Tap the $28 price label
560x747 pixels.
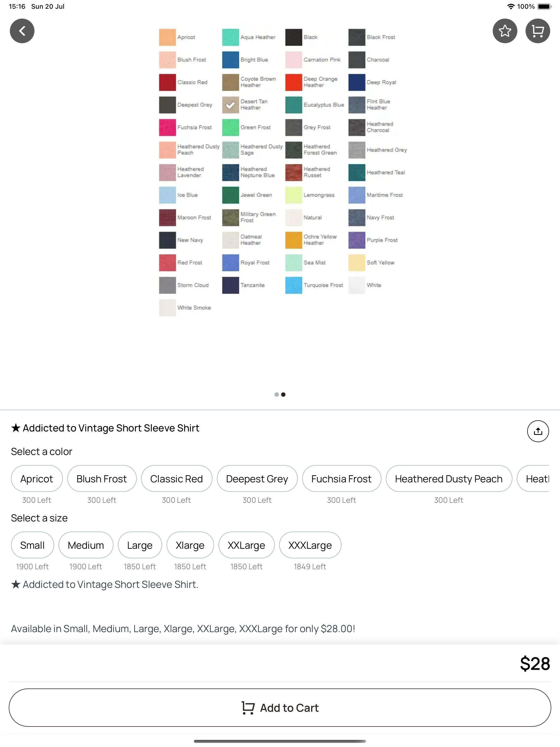[535, 663]
